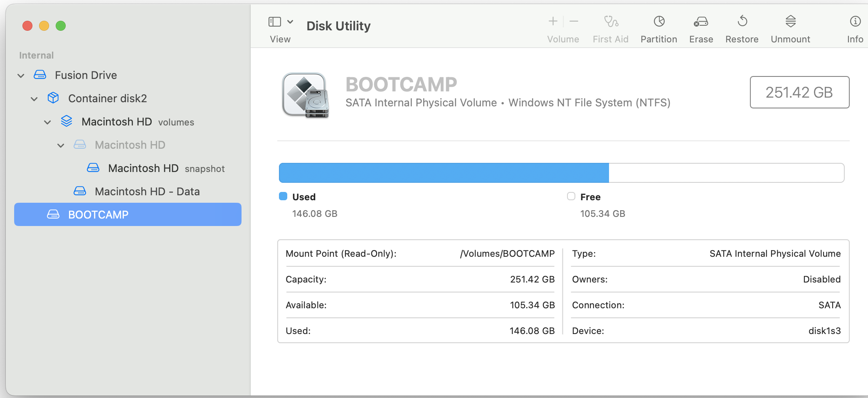Image resolution: width=868 pixels, height=398 pixels.
Task: Open the Info panel
Action: point(855,27)
